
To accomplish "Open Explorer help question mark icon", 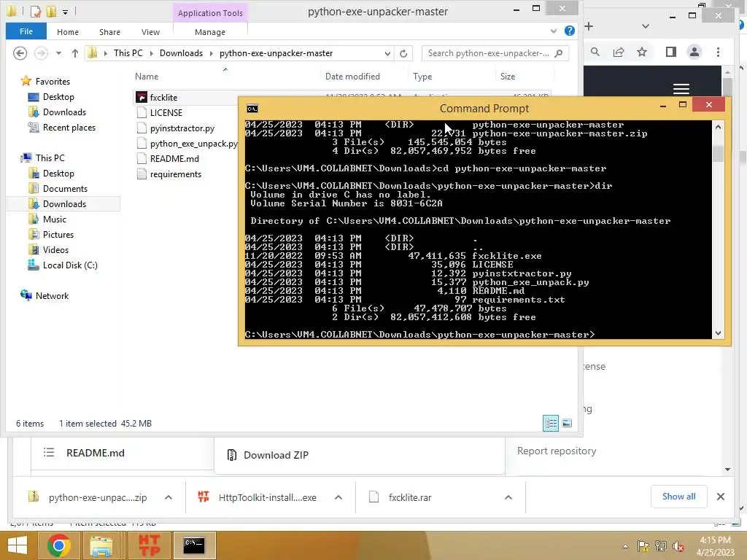I will pos(569,31).
